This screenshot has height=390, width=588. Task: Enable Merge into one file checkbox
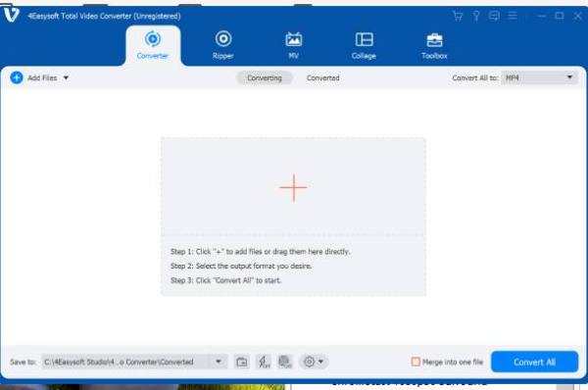416,362
